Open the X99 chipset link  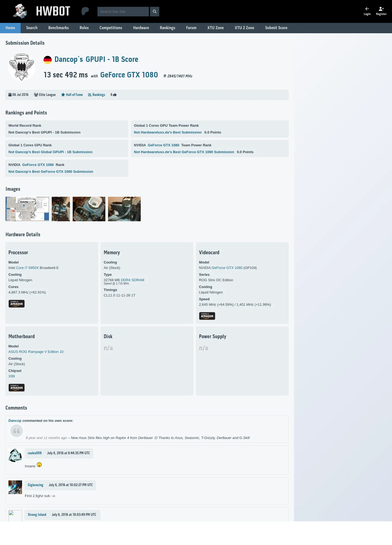[12, 376]
